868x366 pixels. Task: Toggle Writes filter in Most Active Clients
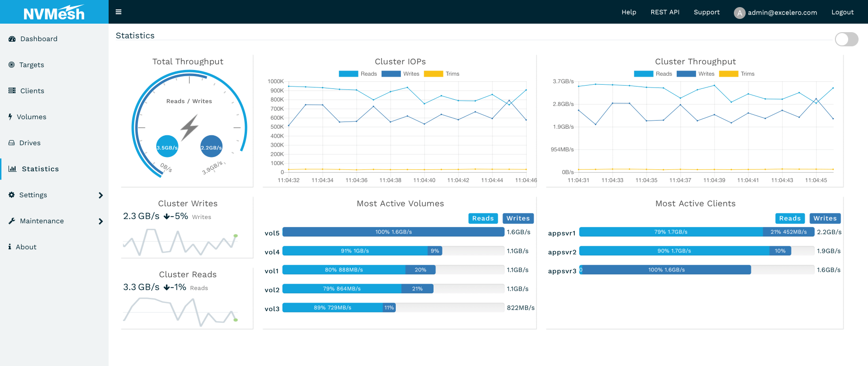tap(825, 218)
